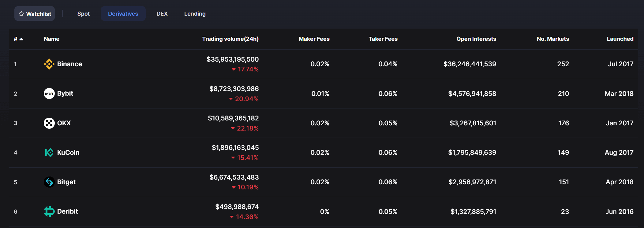Click Bybit maker fee 0.01%
This screenshot has height=228, width=644.
click(x=320, y=94)
